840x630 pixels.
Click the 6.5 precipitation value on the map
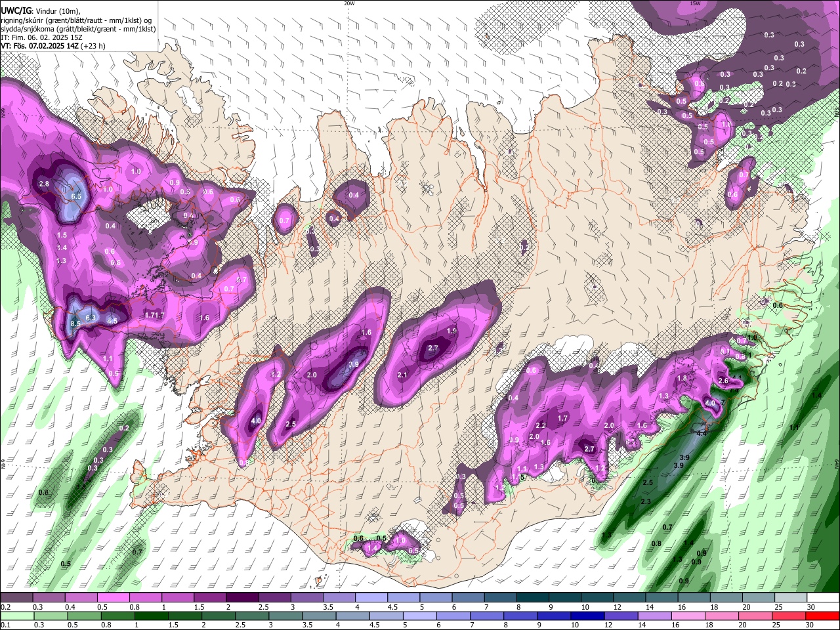click(x=76, y=196)
